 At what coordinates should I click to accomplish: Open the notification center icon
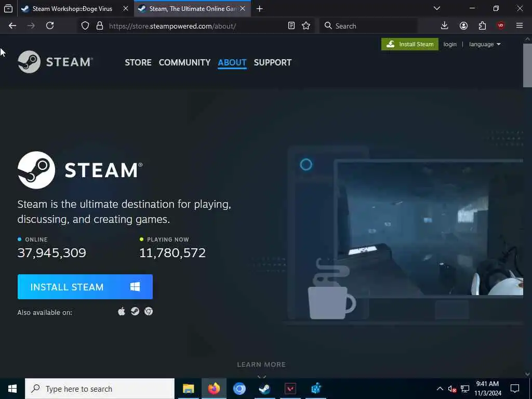[x=515, y=389]
